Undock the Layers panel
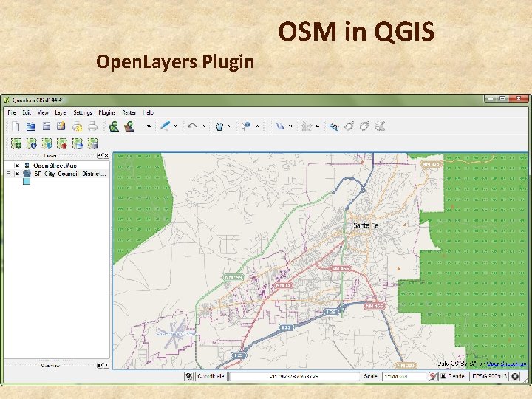This screenshot has height=399, width=532. tap(100, 155)
